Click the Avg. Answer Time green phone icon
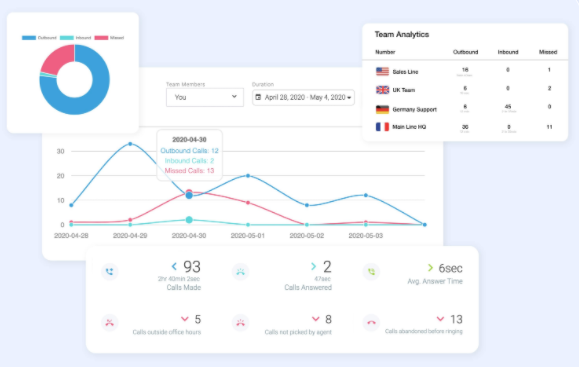Screen dimensions: 579x367 pyautogui.click(x=371, y=272)
